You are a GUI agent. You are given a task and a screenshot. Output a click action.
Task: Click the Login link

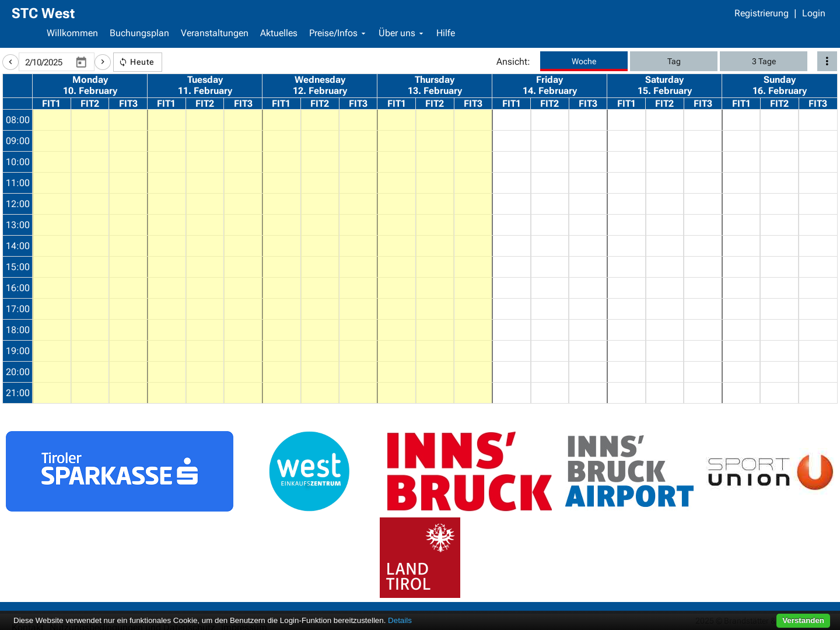(814, 13)
